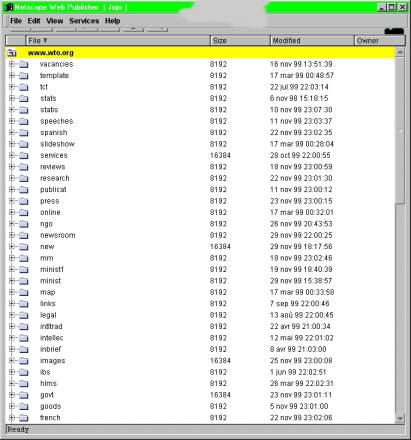Viewport: 411px width, 440px height.
Task: Sort by the File column header
Action: [x=118, y=41]
